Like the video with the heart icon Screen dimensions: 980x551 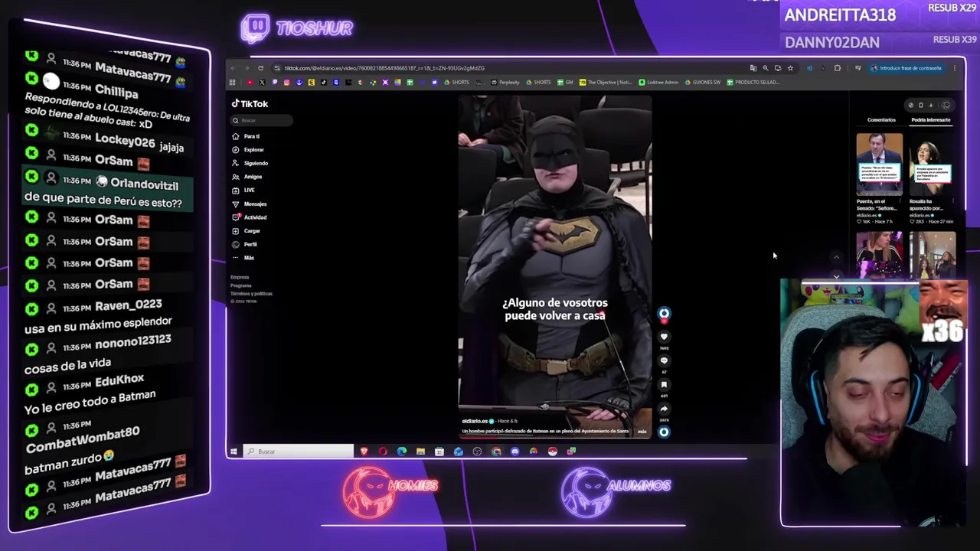664,337
